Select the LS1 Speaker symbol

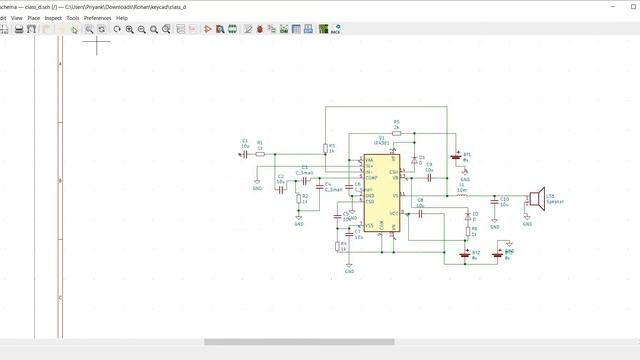(538, 199)
